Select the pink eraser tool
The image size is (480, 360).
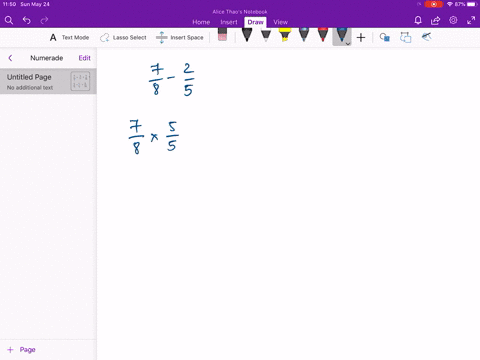click(222, 35)
